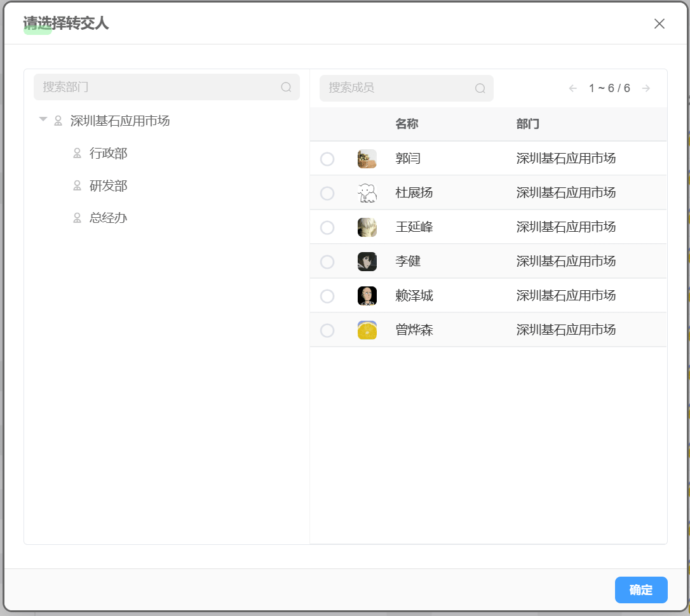Close the 请选择转交人 dialog

pos(660,23)
